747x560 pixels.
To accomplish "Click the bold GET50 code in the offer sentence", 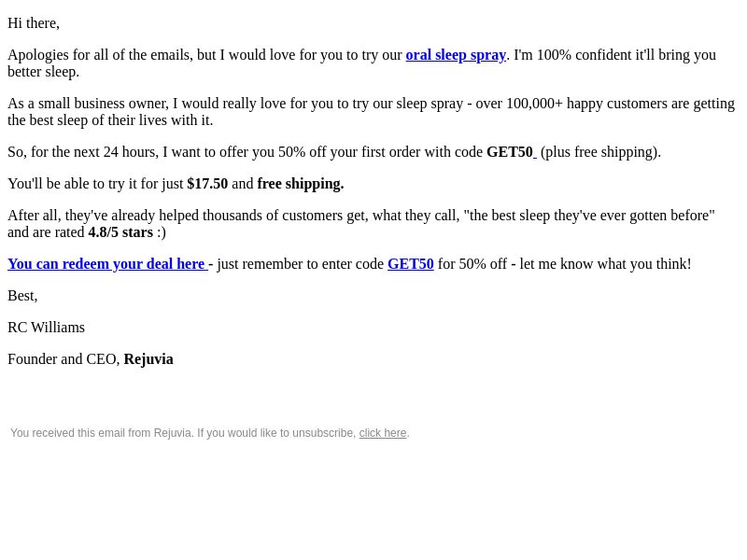I will tap(509, 152).
